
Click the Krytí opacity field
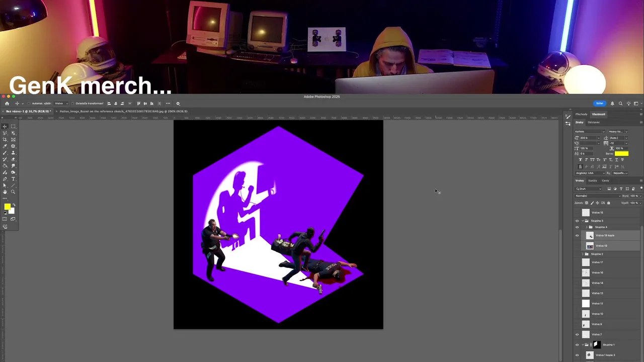633,196
